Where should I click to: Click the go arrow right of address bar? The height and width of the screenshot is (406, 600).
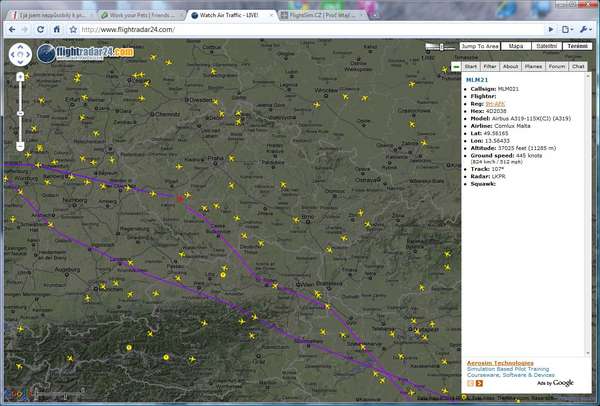tap(551, 29)
